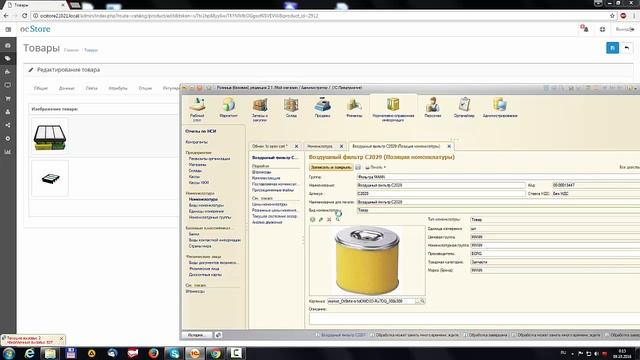
Task: Open Общие tab in ocStore product editor
Action: (41, 88)
